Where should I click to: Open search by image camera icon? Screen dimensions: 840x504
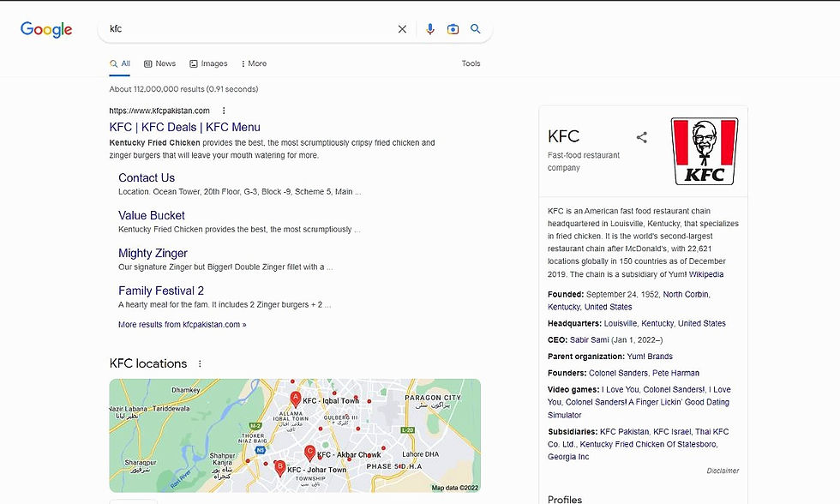click(x=453, y=29)
